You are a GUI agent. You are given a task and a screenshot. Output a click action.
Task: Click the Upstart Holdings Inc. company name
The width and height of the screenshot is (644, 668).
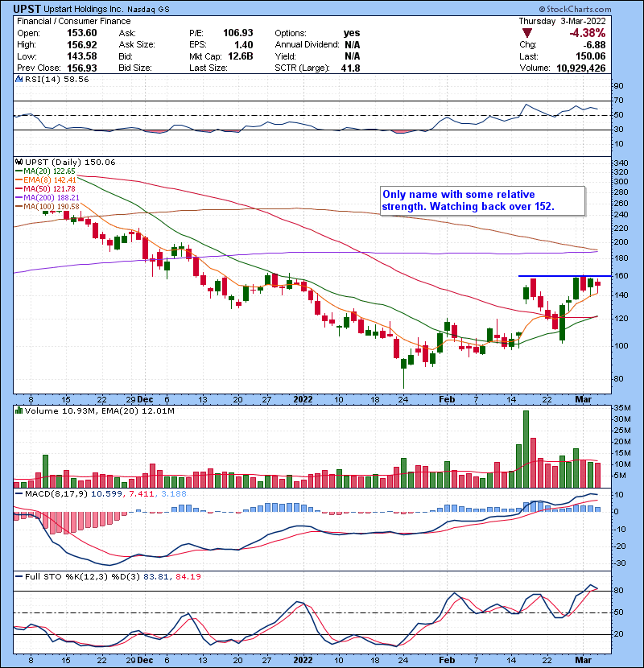tap(84, 10)
